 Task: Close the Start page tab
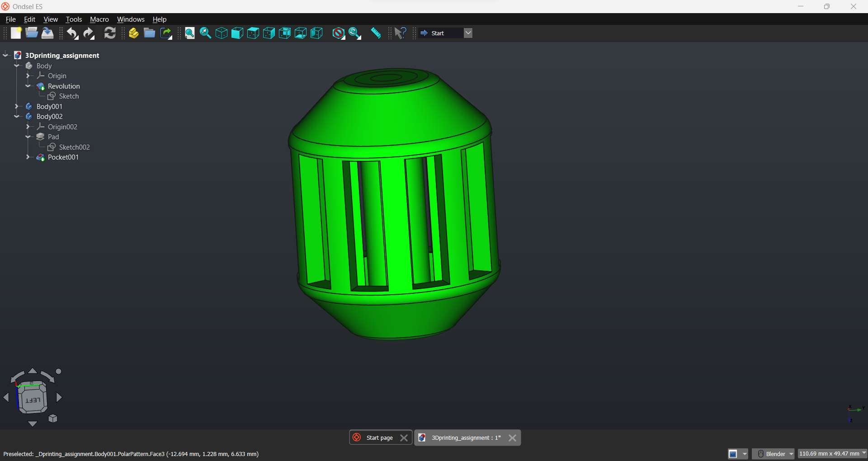point(404,438)
